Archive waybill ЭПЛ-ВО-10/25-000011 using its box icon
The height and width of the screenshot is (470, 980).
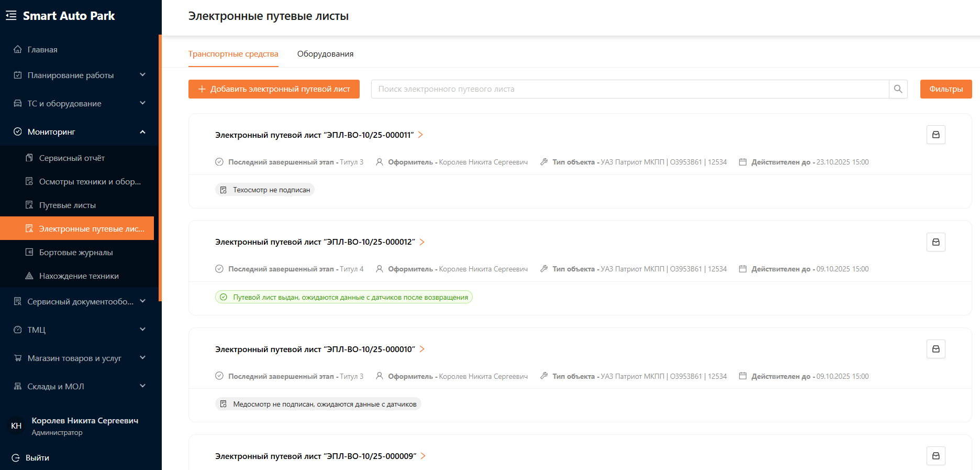tap(936, 135)
